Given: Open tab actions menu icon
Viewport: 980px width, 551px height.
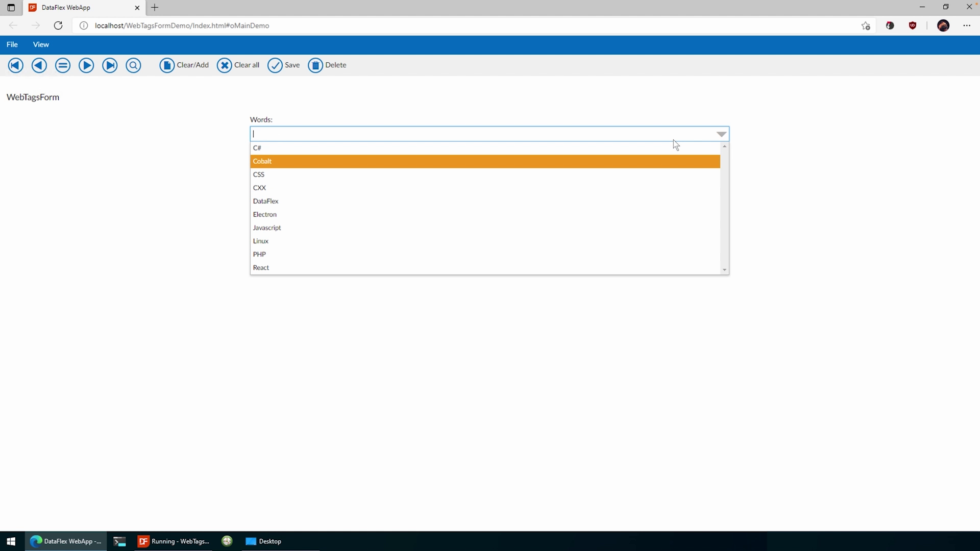Looking at the screenshot, I should pos(11,8).
